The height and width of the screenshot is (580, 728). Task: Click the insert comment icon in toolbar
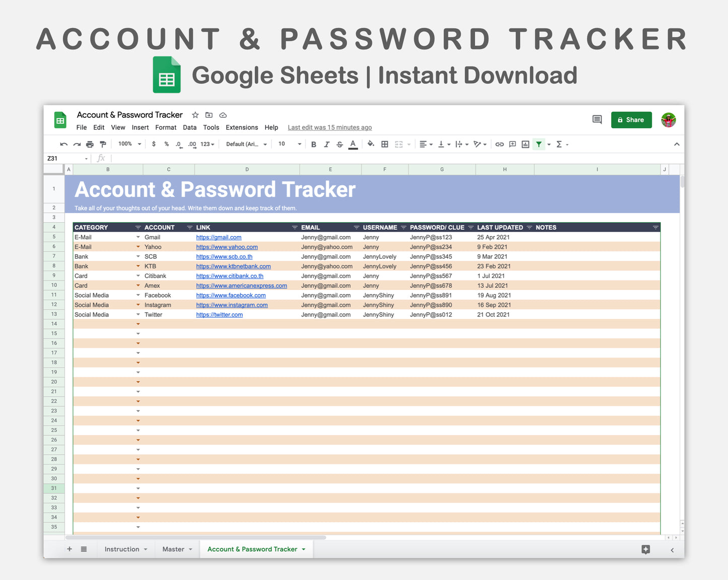click(512, 144)
